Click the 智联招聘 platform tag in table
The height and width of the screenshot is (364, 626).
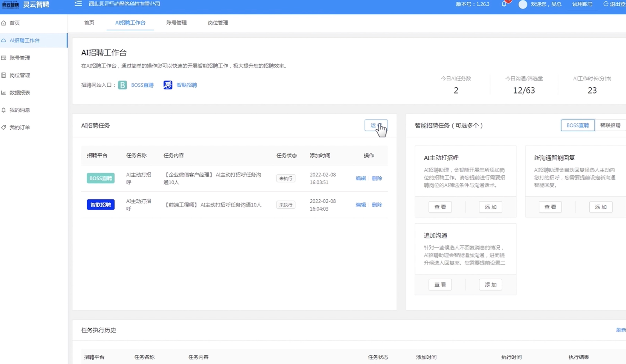101,205
